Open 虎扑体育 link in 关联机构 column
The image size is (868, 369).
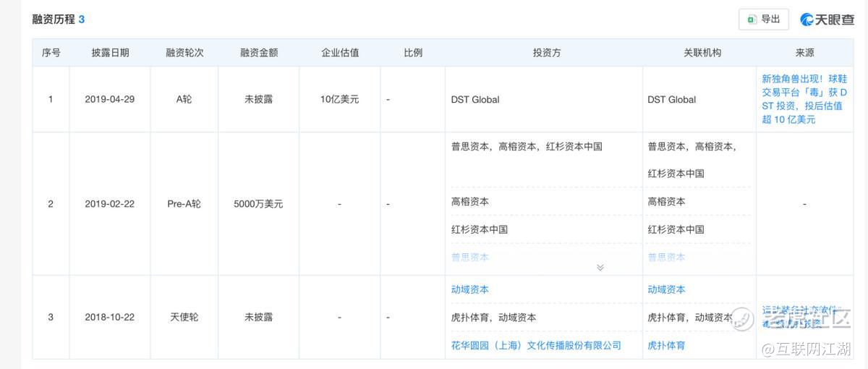tap(666, 345)
